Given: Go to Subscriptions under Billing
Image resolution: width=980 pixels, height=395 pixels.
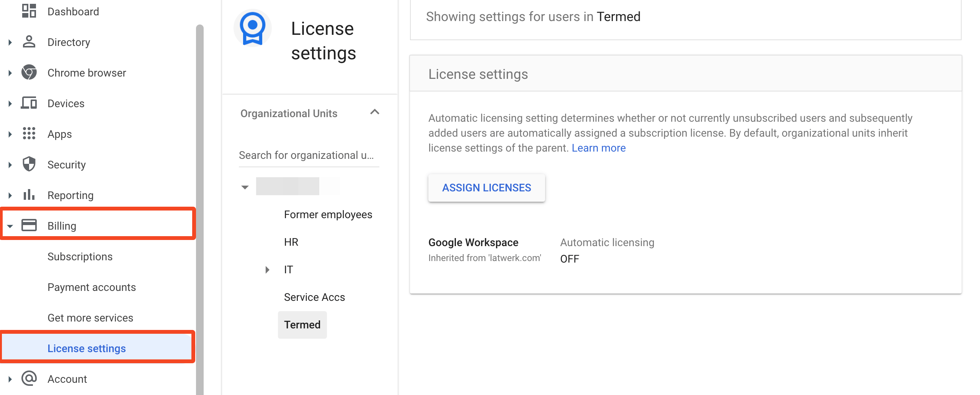Looking at the screenshot, I should click(80, 256).
